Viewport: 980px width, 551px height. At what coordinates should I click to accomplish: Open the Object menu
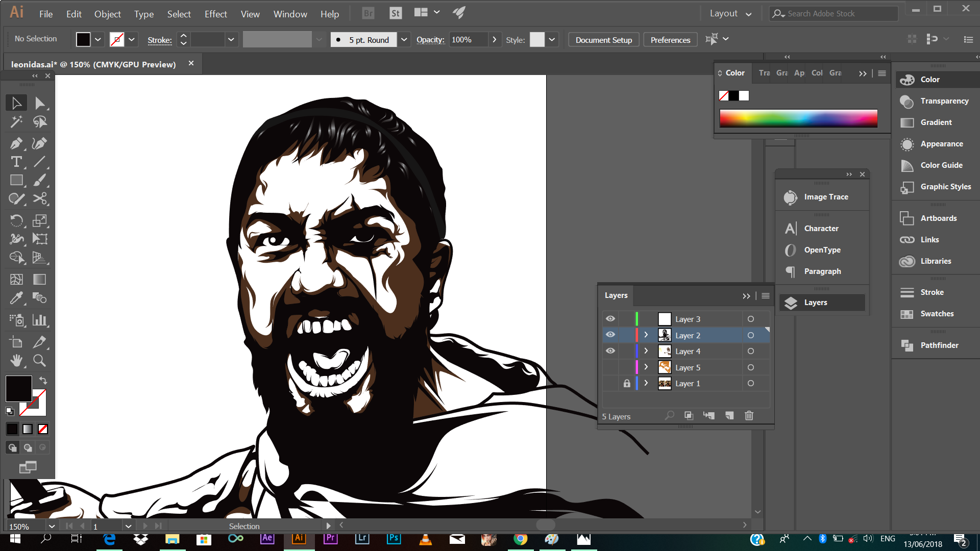107,14
